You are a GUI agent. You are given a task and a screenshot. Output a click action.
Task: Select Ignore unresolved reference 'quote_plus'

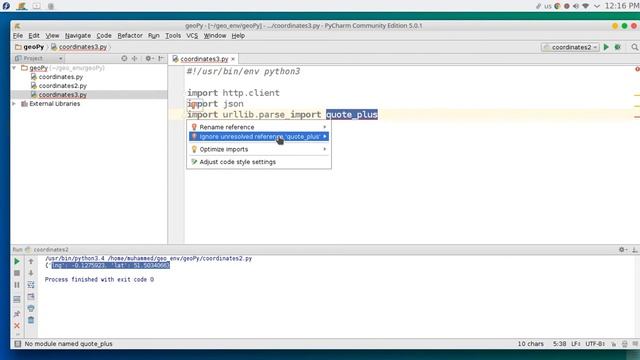pyautogui.click(x=259, y=136)
